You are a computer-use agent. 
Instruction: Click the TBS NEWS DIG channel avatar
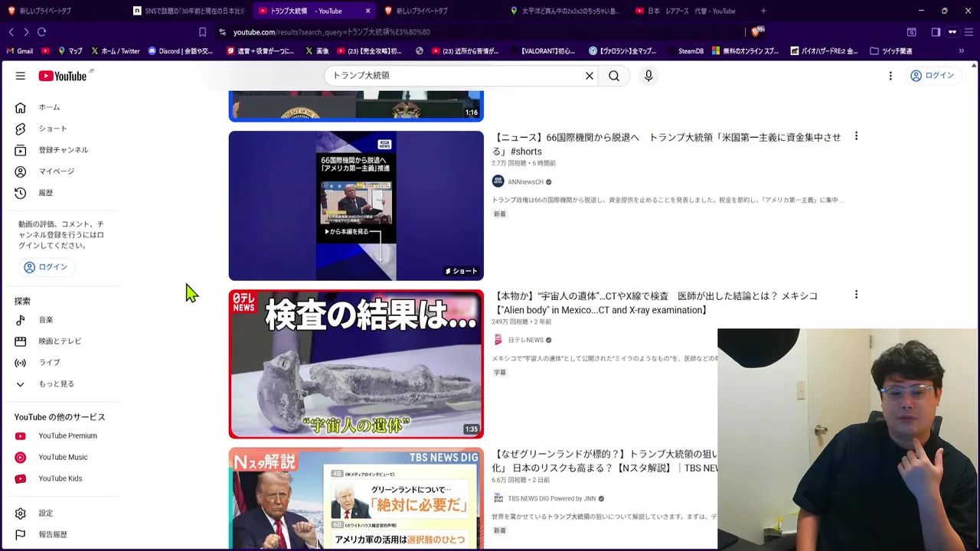coord(498,499)
